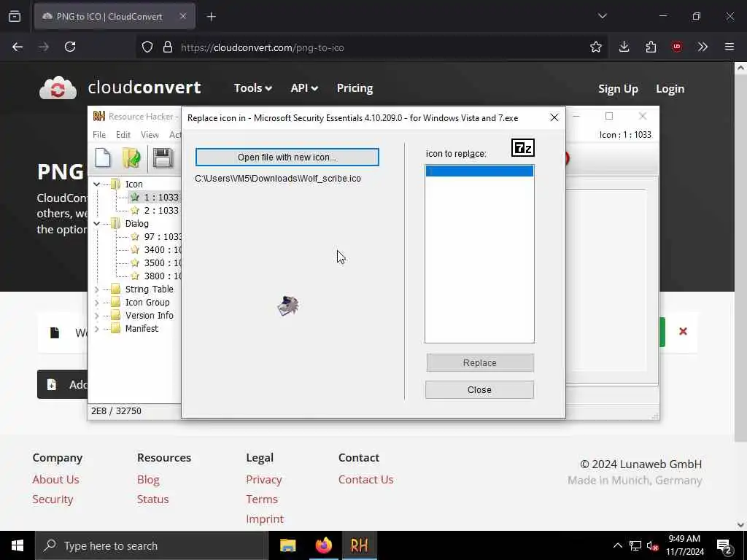Open the About Us footer link

[55, 480]
